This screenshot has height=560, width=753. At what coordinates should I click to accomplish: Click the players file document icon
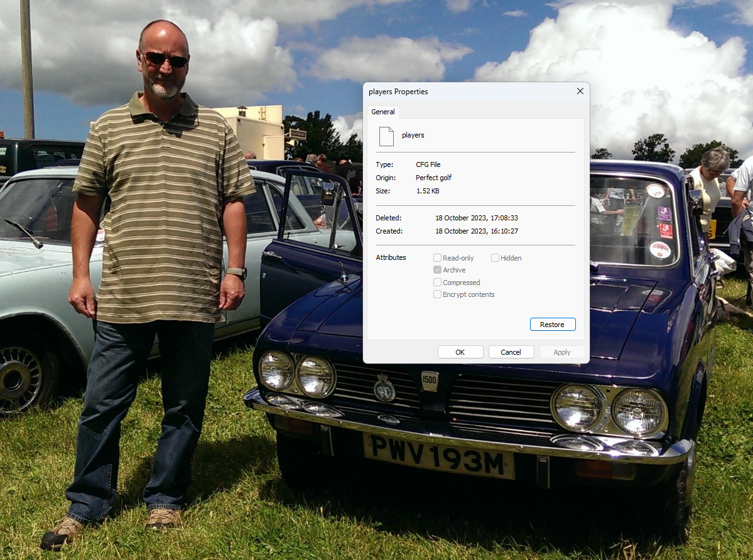(386, 136)
